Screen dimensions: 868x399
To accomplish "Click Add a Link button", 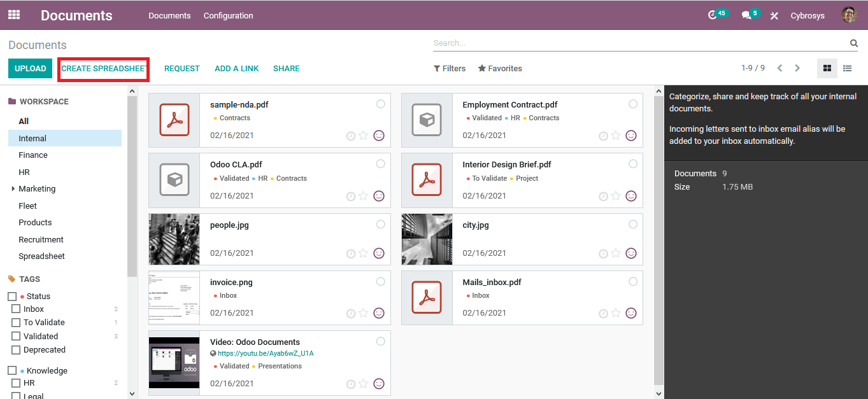I will (x=237, y=68).
